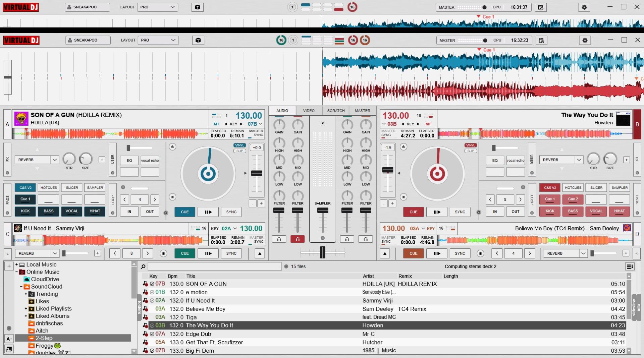Click the deck A pitch fader handle

click(x=257, y=173)
